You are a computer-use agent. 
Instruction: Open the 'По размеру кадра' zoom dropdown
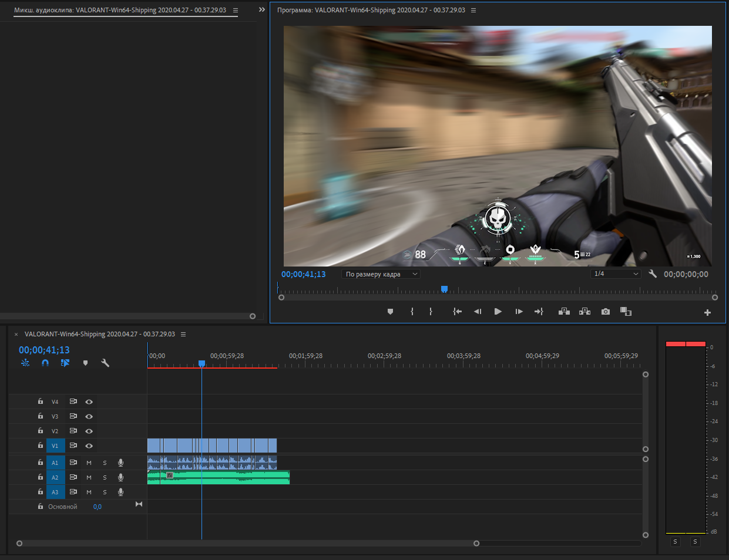pyautogui.click(x=381, y=274)
